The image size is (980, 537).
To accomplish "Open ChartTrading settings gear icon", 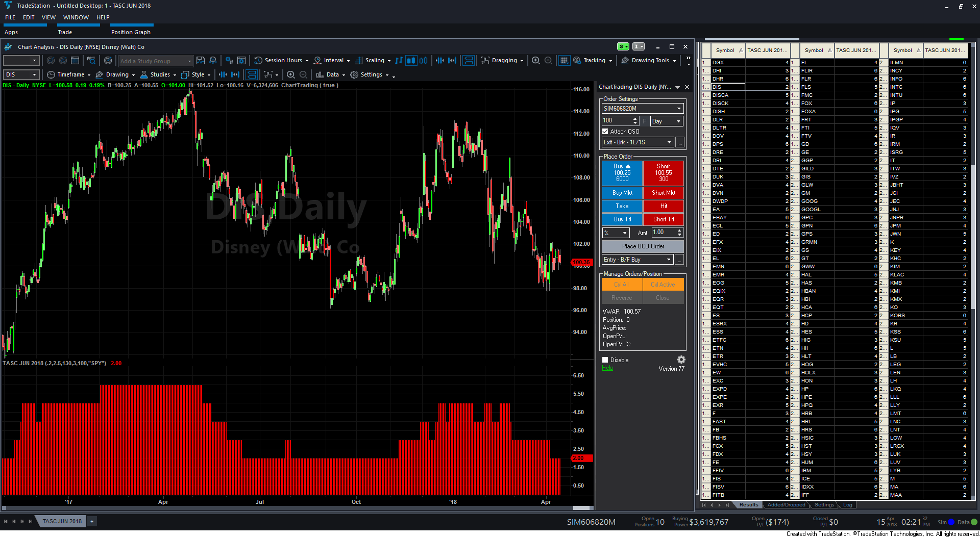I will [681, 360].
